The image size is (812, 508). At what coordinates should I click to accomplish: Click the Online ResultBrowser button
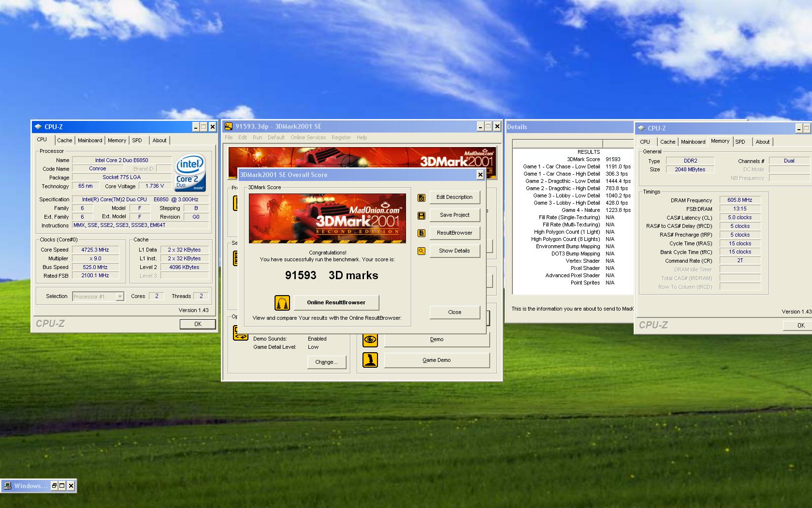336,303
